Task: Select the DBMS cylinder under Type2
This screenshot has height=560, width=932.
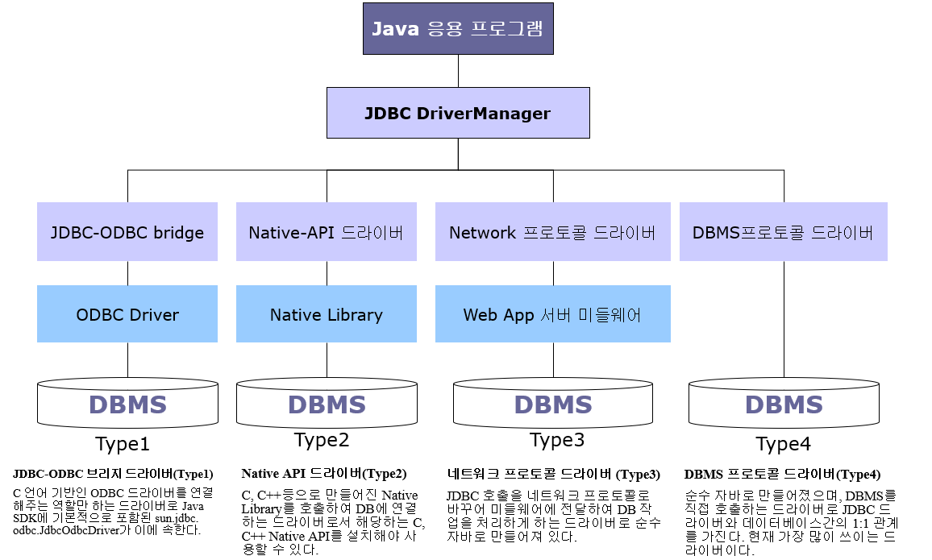Action: tap(326, 403)
